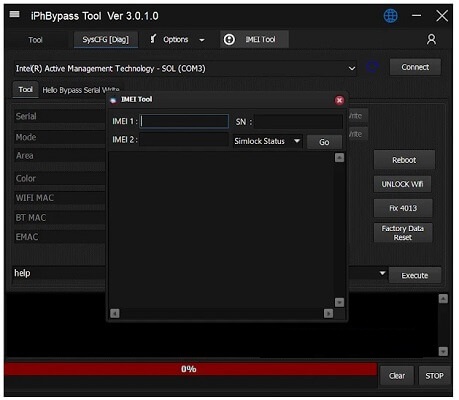Viewport: 459px width, 400px height.
Task: Click down arrow of main log scrollbar
Action: point(443,351)
